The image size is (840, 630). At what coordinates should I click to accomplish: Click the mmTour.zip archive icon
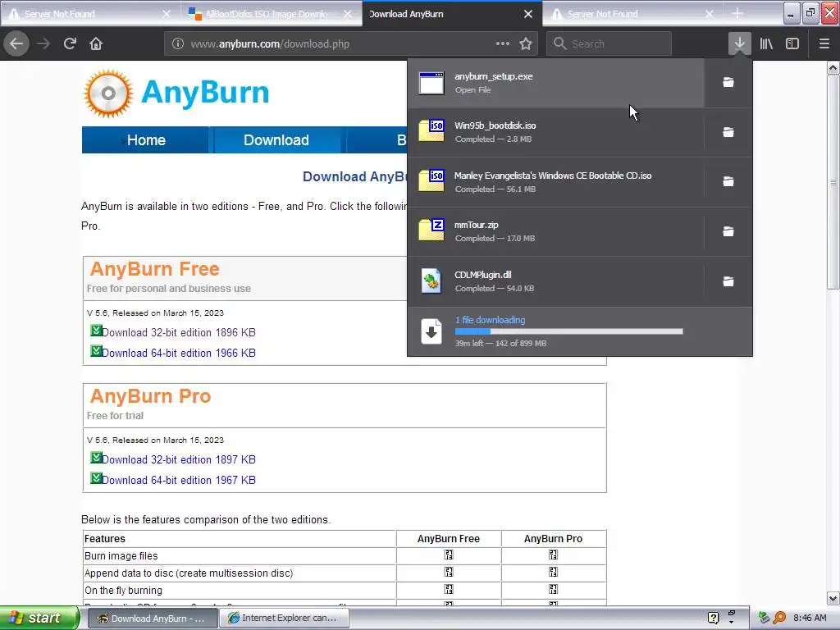[x=431, y=231]
